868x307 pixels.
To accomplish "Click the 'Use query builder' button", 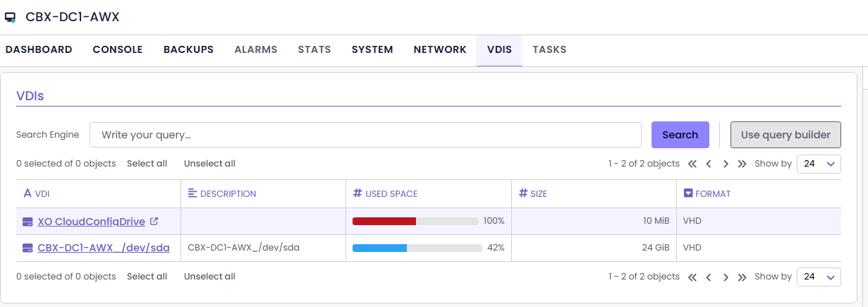I will (x=786, y=135).
